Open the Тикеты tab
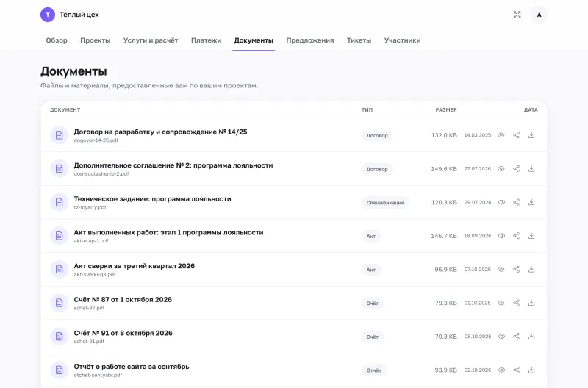 [359, 40]
